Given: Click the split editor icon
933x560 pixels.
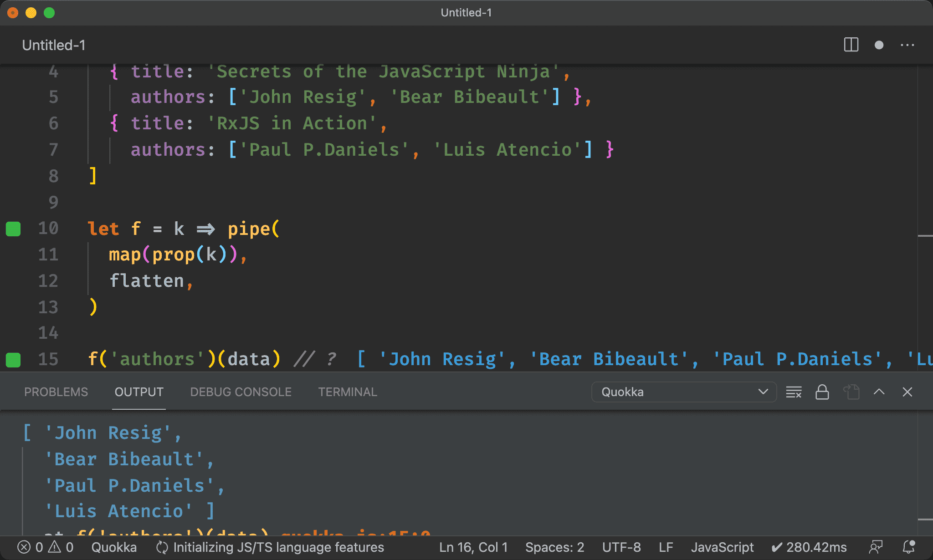Looking at the screenshot, I should (851, 45).
